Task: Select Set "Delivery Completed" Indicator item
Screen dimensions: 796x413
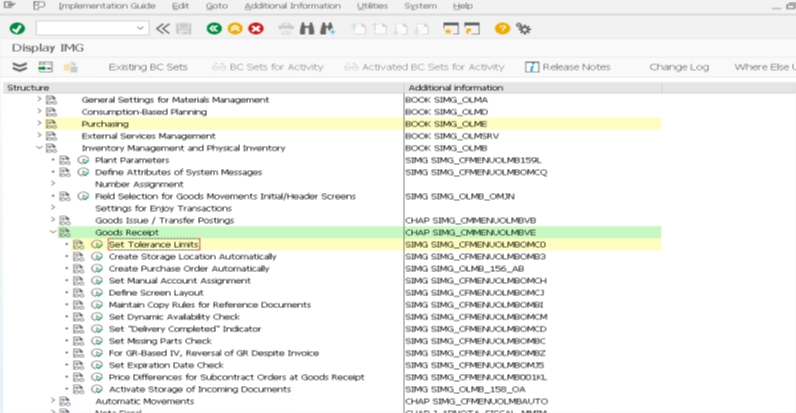Action: pyautogui.click(x=185, y=329)
